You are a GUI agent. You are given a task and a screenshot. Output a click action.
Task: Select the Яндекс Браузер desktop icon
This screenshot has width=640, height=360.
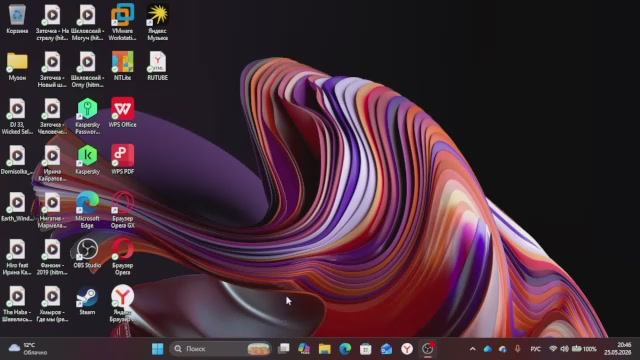point(122,304)
